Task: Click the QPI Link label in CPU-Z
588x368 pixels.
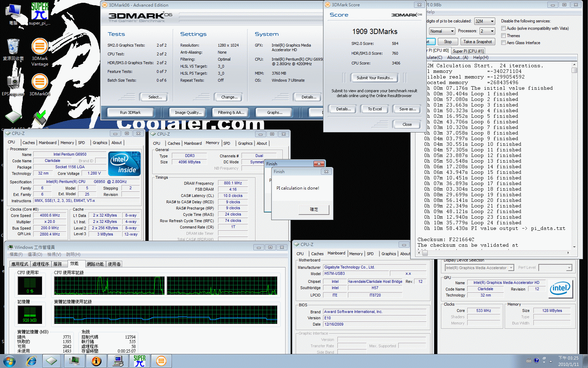Action: coord(24,234)
